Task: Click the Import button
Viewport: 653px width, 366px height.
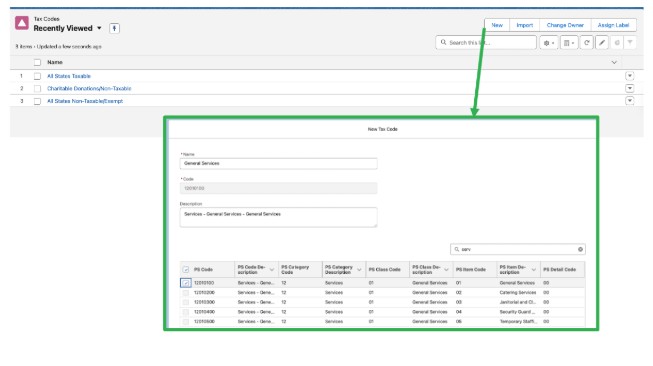Action: (x=524, y=25)
